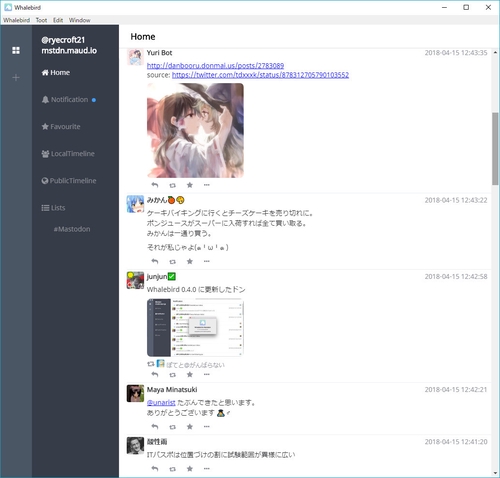The width and height of the screenshot is (500, 478).
Task: Open Lists in the sidebar
Action: click(x=53, y=208)
